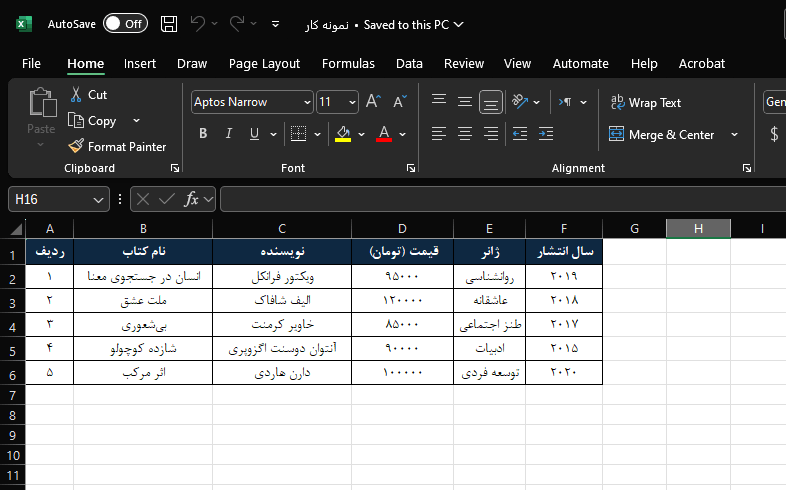Click the Insert Function fx icon
This screenshot has height=490, width=786.
[x=191, y=199]
